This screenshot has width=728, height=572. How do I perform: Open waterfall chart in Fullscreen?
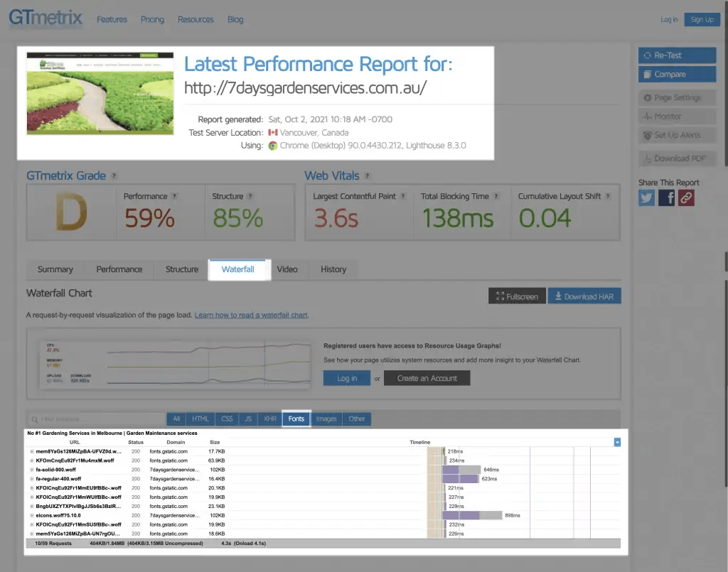coord(517,296)
